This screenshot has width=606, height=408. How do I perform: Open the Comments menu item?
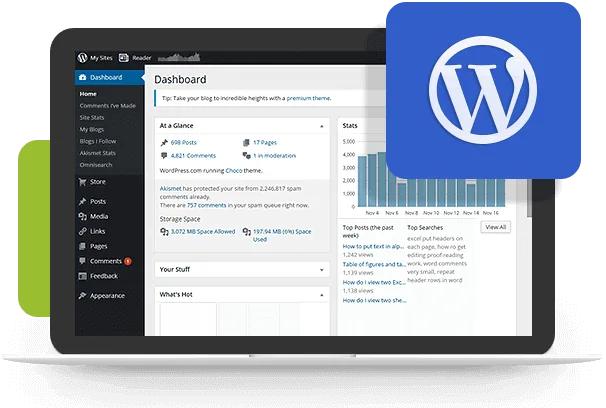[x=106, y=261]
